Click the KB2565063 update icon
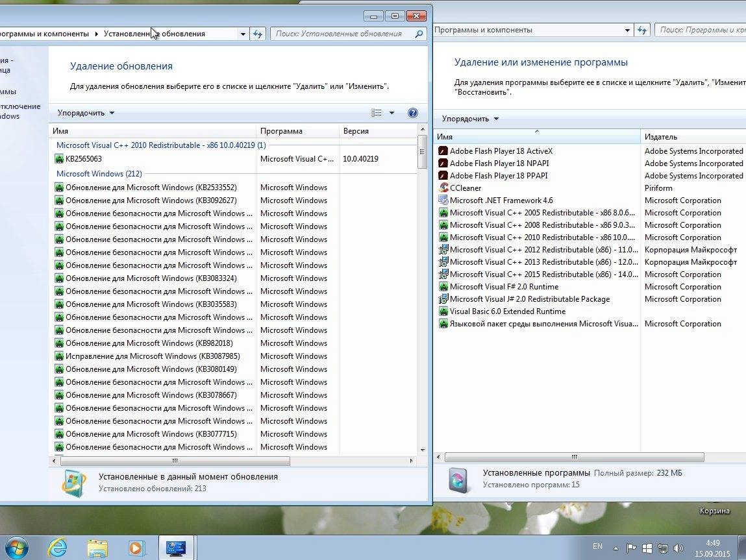Image resolution: width=746 pixels, height=560 pixels. 60,159
